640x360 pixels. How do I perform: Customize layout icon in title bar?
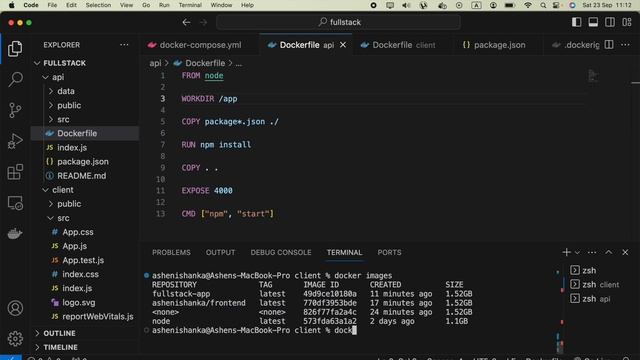click(627, 22)
